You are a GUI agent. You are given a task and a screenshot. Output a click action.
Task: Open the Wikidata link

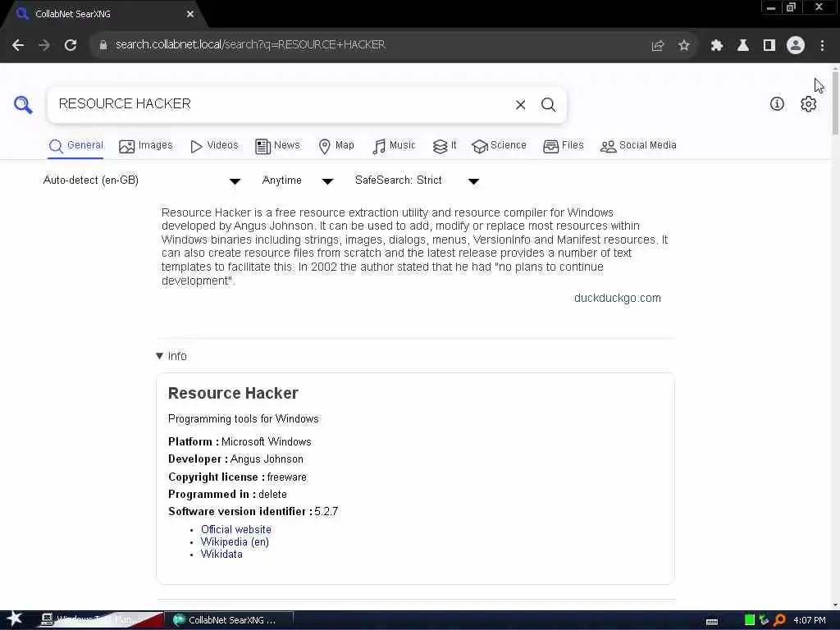coord(221,555)
